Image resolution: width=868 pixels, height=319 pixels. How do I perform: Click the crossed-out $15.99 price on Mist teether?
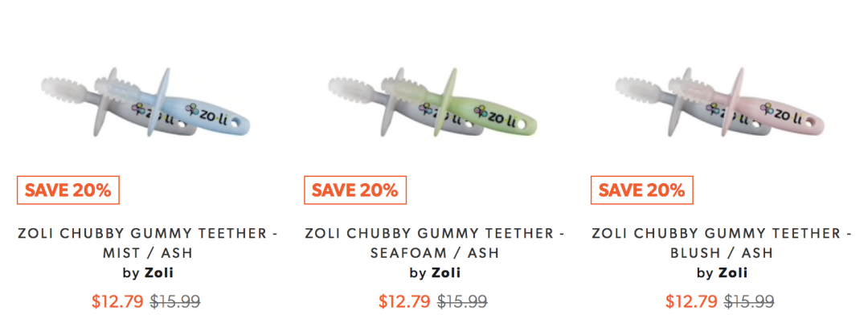[x=175, y=301]
